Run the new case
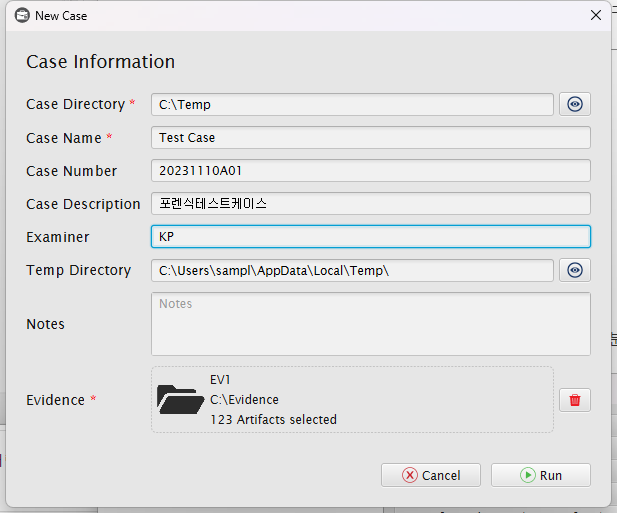Viewport: 617px width, 513px height. [x=540, y=475]
